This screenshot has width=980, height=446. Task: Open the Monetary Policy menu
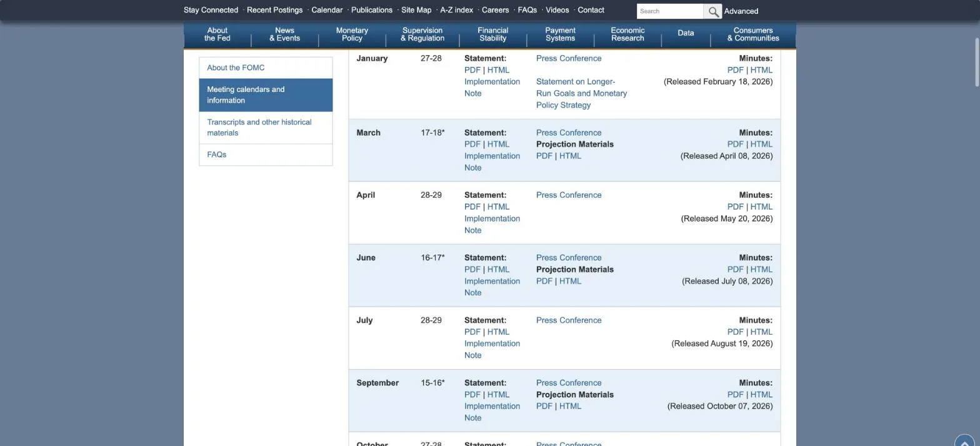pos(352,34)
